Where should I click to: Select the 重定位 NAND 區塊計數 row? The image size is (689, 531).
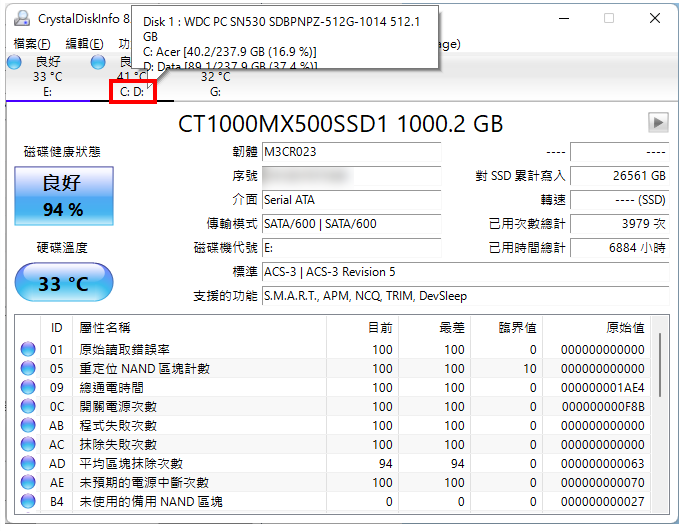point(334,368)
